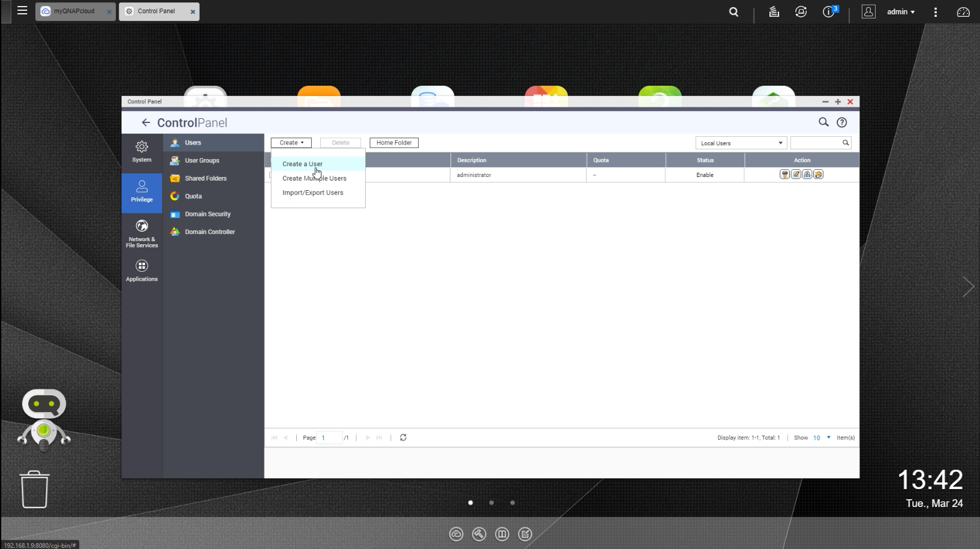This screenshot has width=980, height=549.
Task: Open Domain Controller in the sidebar
Action: pyautogui.click(x=214, y=232)
